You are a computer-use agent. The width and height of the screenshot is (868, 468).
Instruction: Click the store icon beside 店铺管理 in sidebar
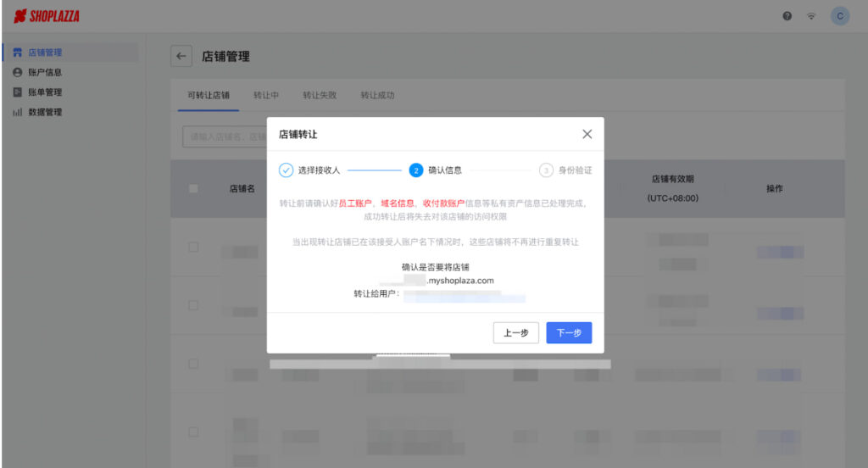click(18, 53)
